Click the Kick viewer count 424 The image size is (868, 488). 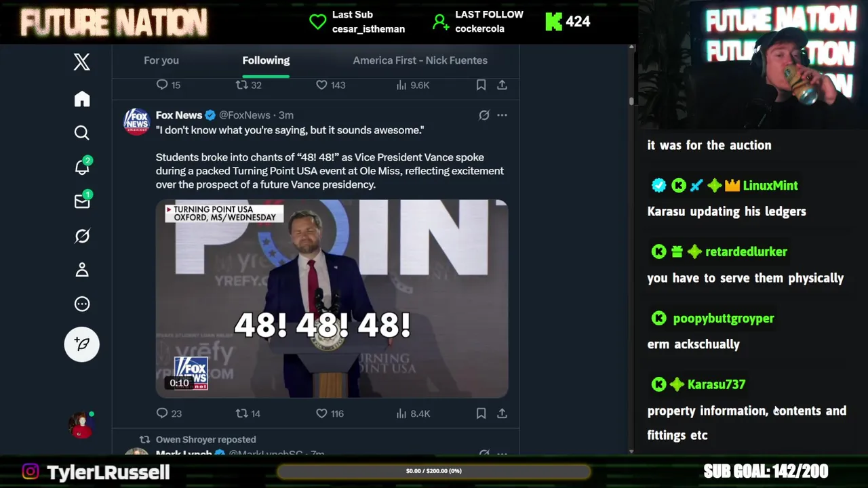click(x=568, y=22)
